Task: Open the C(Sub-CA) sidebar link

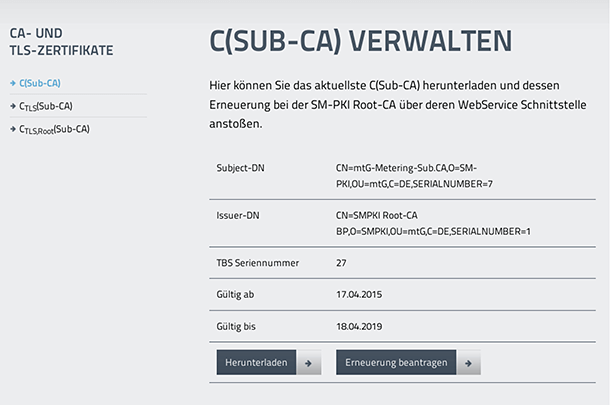Action: [40, 83]
